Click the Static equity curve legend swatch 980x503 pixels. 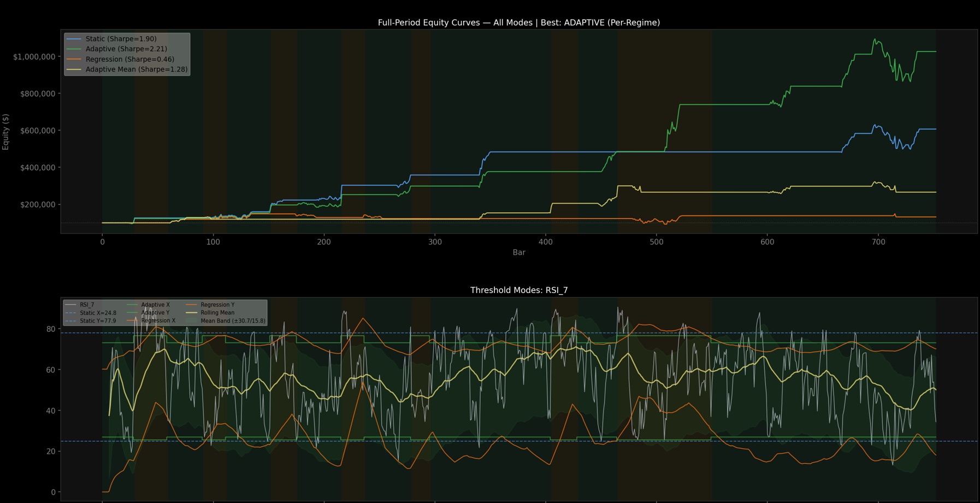pos(75,39)
